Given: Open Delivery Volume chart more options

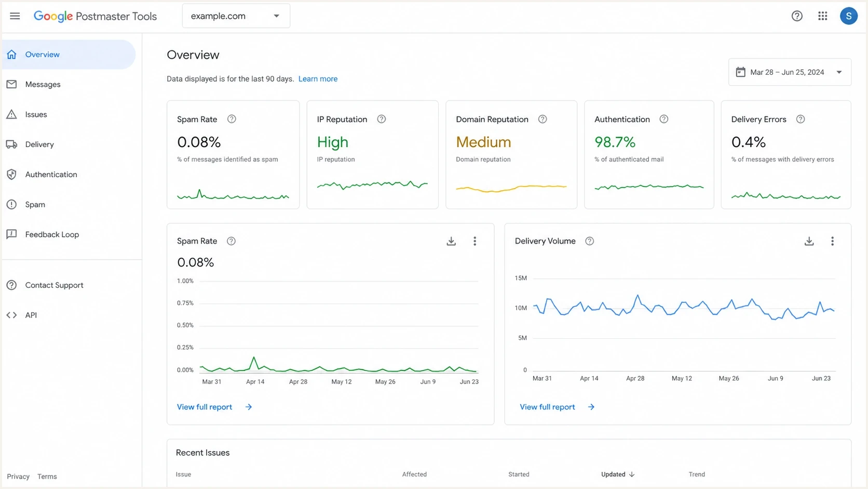Looking at the screenshot, I should (832, 241).
